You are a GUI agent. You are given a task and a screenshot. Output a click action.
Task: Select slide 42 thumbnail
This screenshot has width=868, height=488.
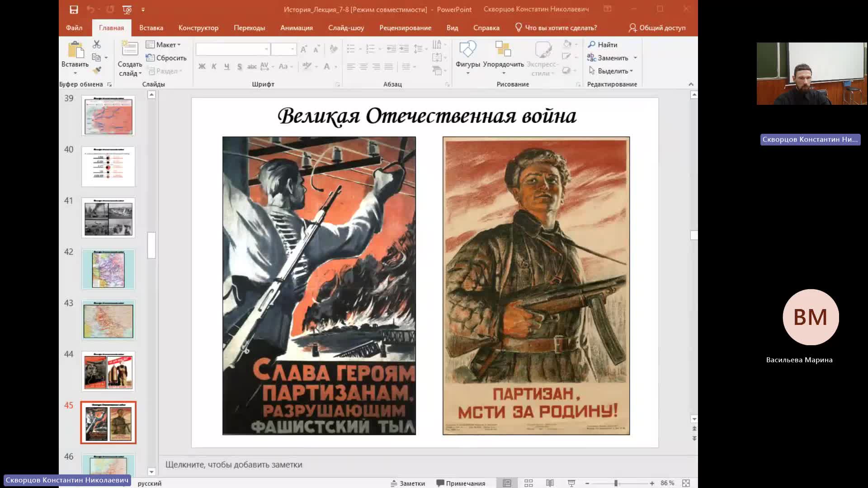point(108,269)
